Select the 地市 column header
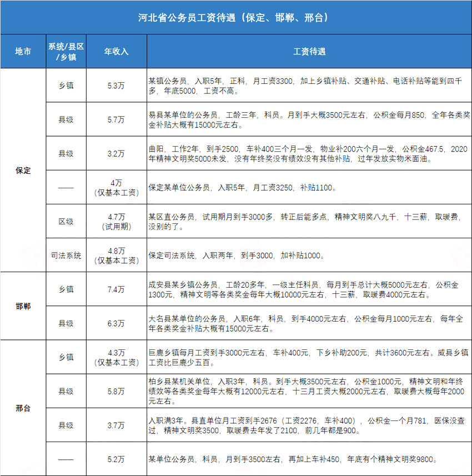The width and height of the screenshot is (472, 476). [x=23, y=51]
